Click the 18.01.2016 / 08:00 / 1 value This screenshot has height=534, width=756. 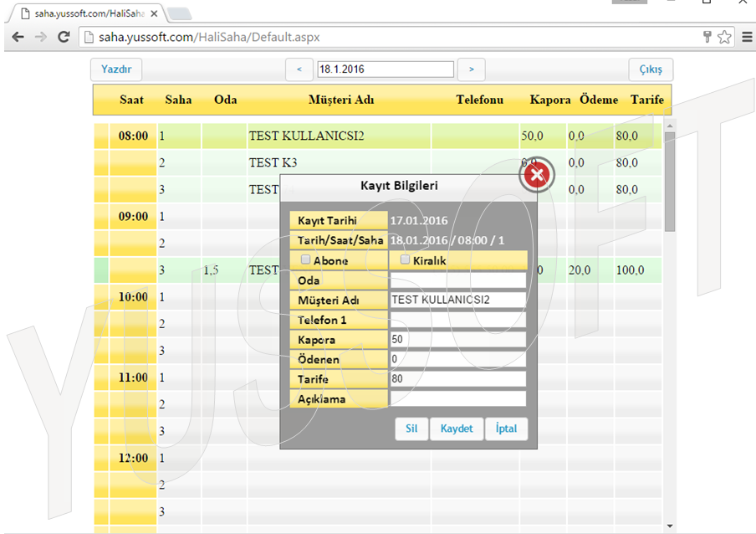(447, 240)
